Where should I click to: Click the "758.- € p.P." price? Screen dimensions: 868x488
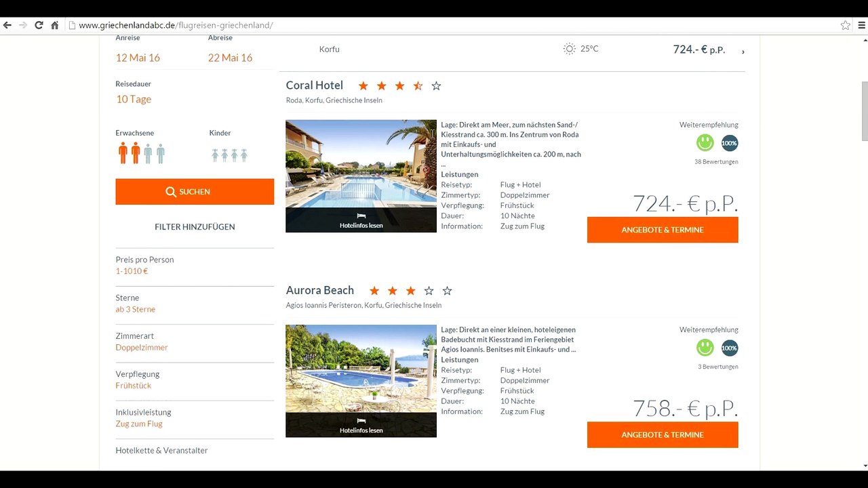686,408
